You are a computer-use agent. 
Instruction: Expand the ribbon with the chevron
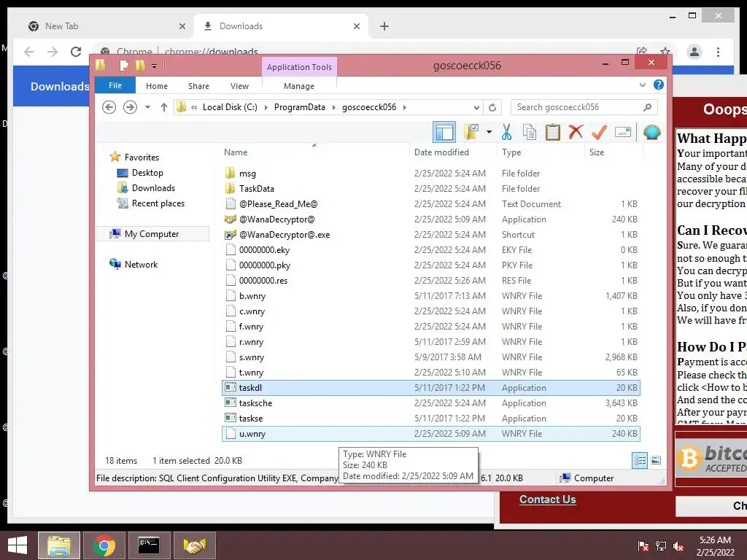[642, 85]
